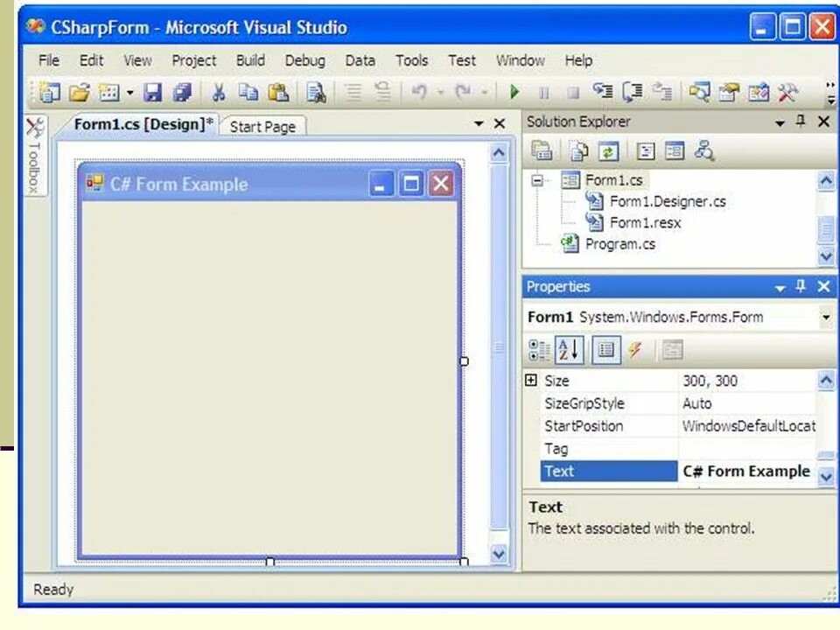Show the Properties list button
This screenshot has width=840, height=630.
pyautogui.click(x=605, y=350)
